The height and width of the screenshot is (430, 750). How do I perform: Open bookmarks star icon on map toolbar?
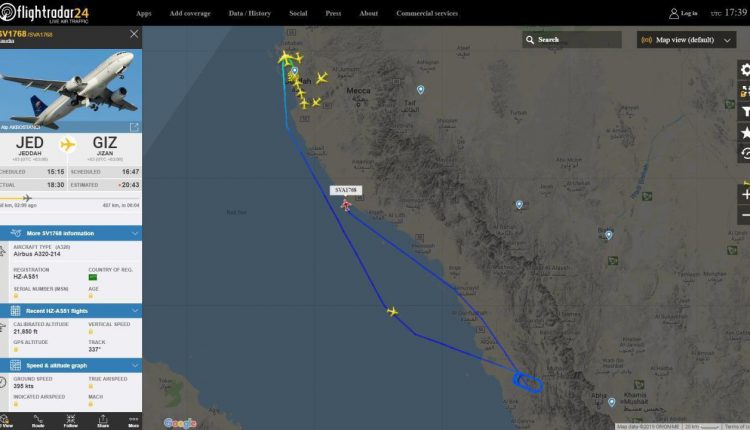(744, 132)
